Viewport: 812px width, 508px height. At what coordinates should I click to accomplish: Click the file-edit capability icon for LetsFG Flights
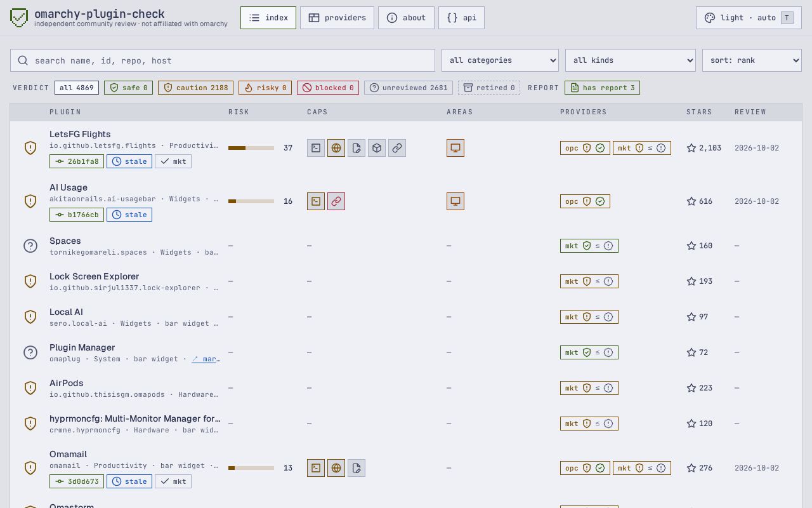pos(357,148)
